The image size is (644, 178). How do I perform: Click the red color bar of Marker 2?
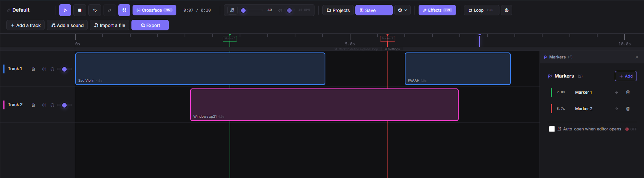click(x=552, y=109)
